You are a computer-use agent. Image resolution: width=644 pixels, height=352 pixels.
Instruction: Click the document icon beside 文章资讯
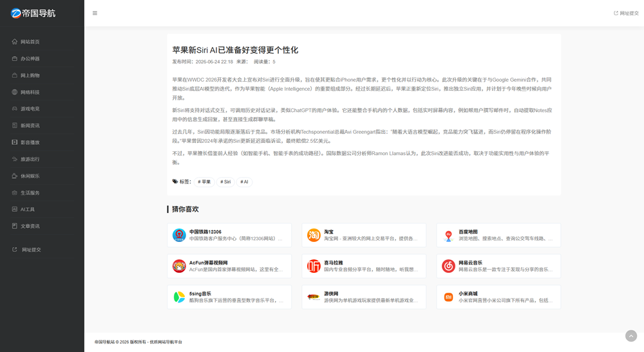click(15, 226)
